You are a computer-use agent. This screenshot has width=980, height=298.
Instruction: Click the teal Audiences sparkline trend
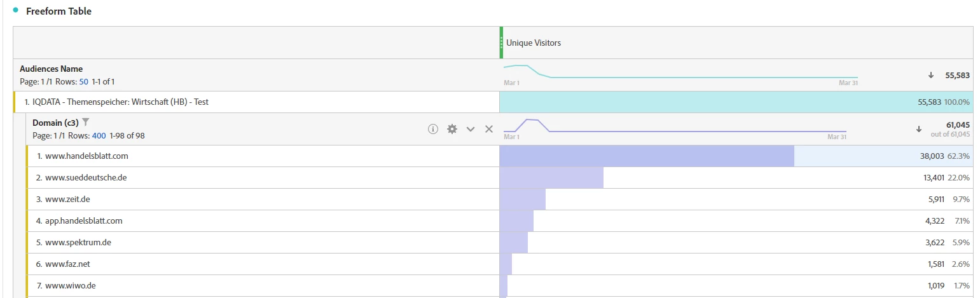(680, 71)
